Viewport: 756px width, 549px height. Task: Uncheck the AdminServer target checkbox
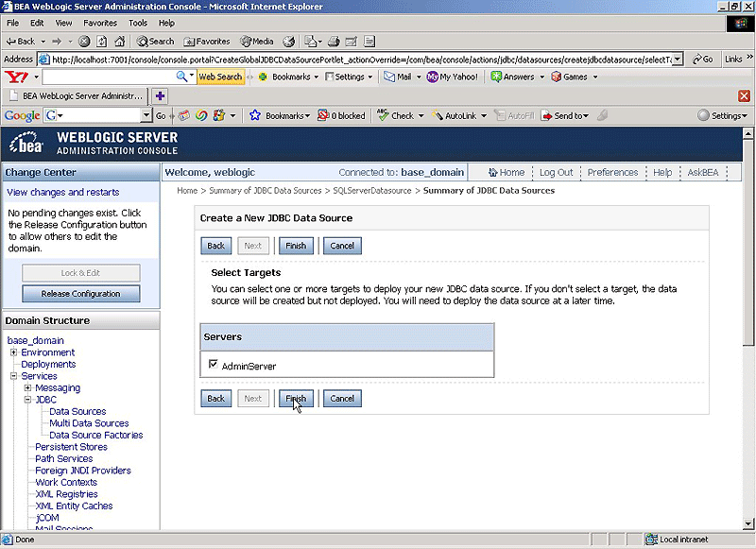(214, 364)
